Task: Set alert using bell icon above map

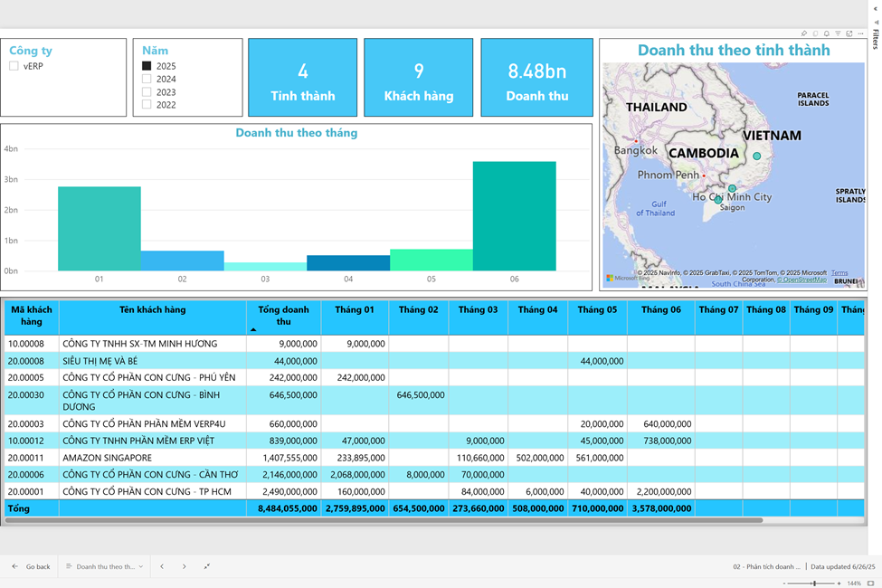Action: pyautogui.click(x=827, y=33)
